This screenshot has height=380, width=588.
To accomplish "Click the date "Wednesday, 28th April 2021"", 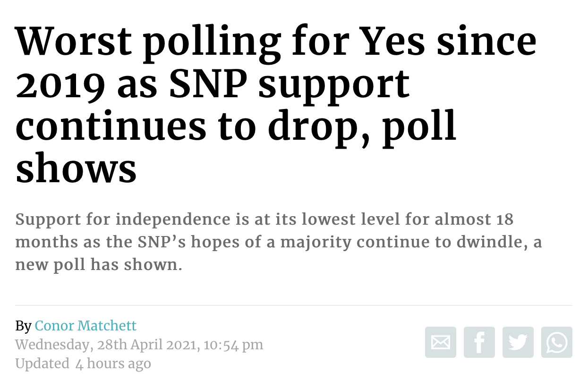I will (108, 345).
